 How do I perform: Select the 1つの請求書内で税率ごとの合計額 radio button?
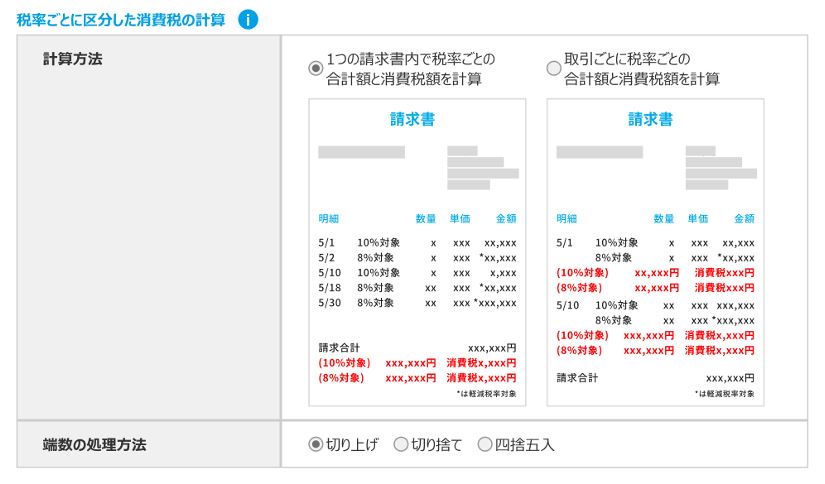click(316, 68)
